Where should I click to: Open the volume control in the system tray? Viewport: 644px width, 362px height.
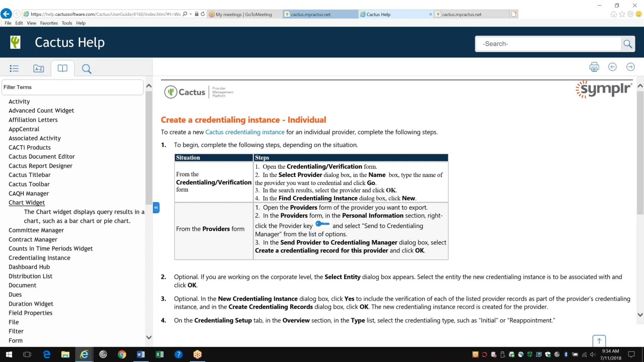[593, 354]
